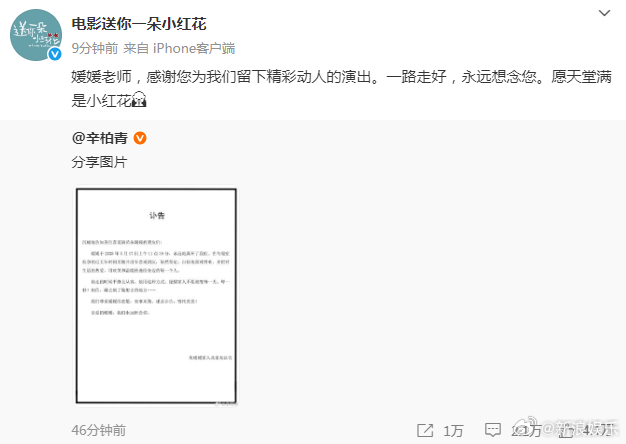Open the post options chevron menu
This screenshot has height=444, width=626.
pos(604,13)
